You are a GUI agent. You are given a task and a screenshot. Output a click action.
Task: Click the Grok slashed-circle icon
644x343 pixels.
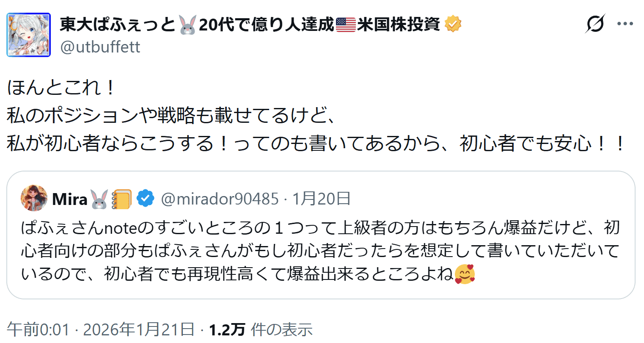point(594,24)
